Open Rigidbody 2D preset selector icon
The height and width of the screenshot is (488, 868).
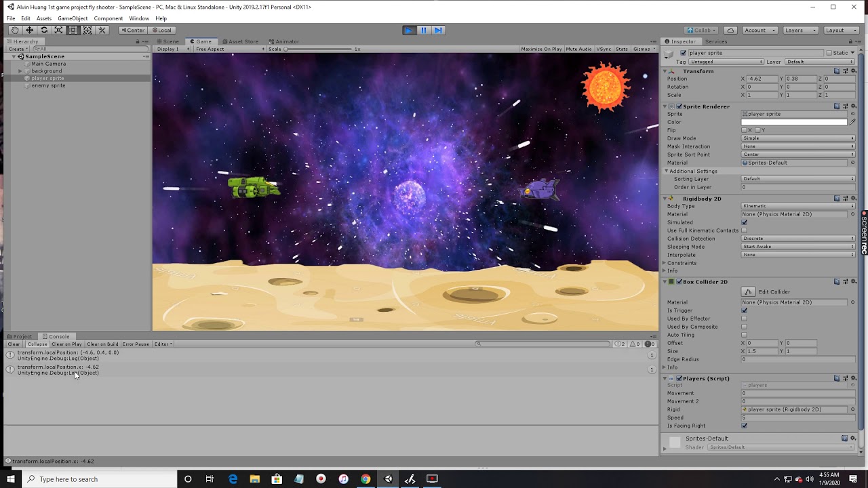(845, 199)
